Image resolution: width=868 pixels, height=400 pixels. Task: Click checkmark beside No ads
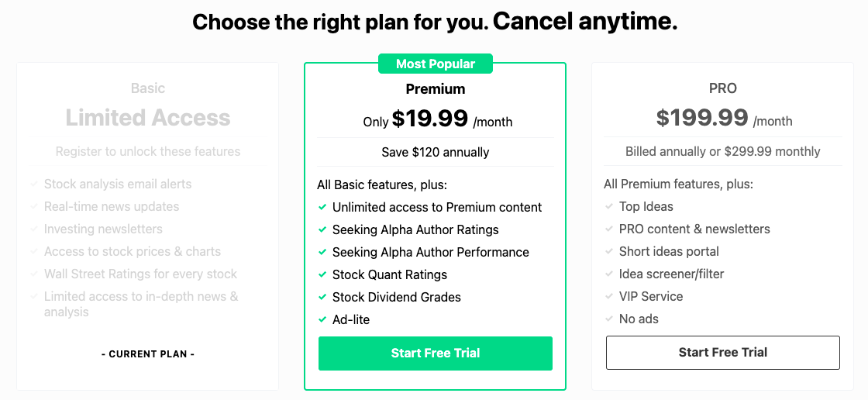click(609, 319)
